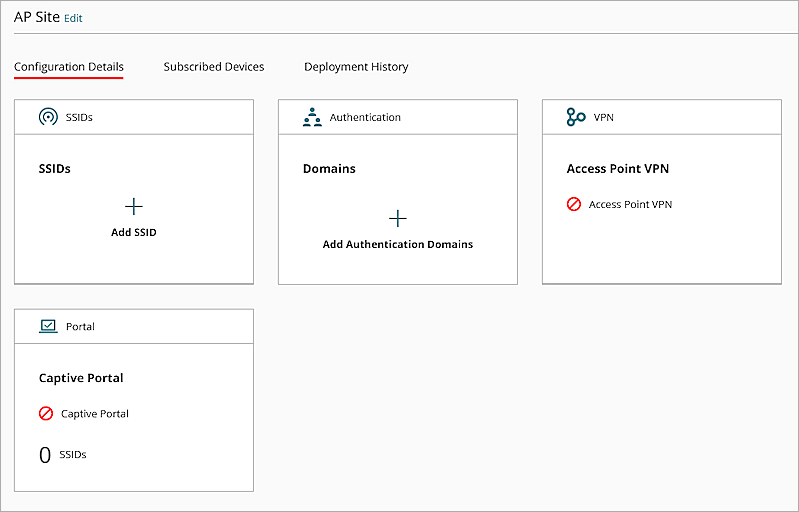Click the SSIDs wireless signal icon

(x=48, y=117)
